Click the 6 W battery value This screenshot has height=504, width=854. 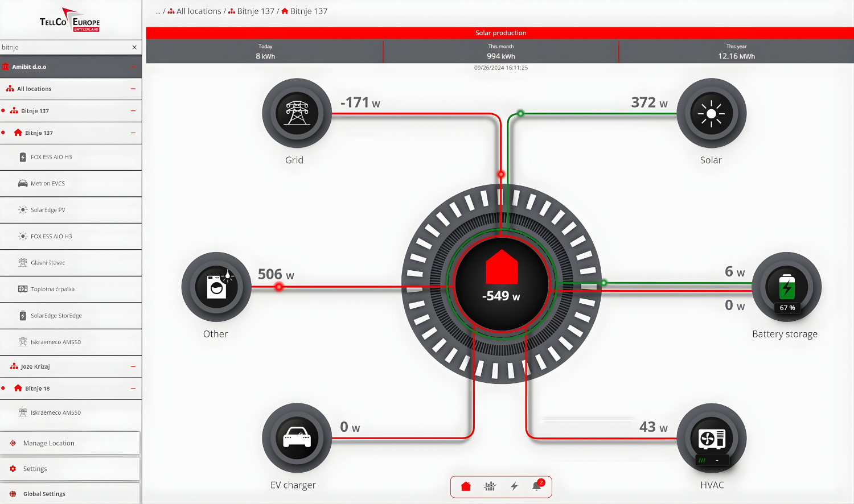click(734, 272)
